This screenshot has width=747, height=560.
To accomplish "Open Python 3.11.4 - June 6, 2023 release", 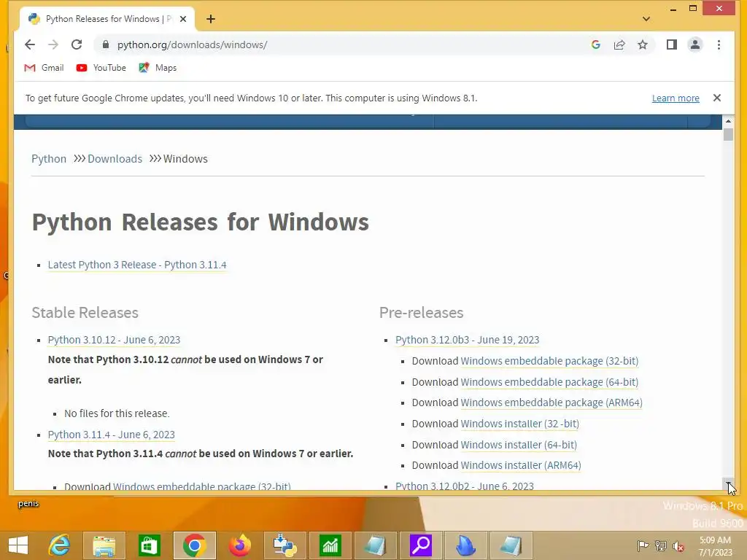I will coord(111,435).
